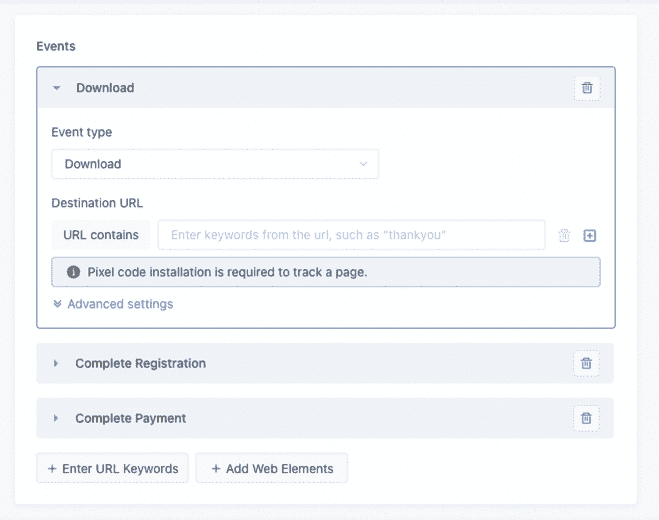Click the trash icon beside the URL keyword field

(564, 235)
